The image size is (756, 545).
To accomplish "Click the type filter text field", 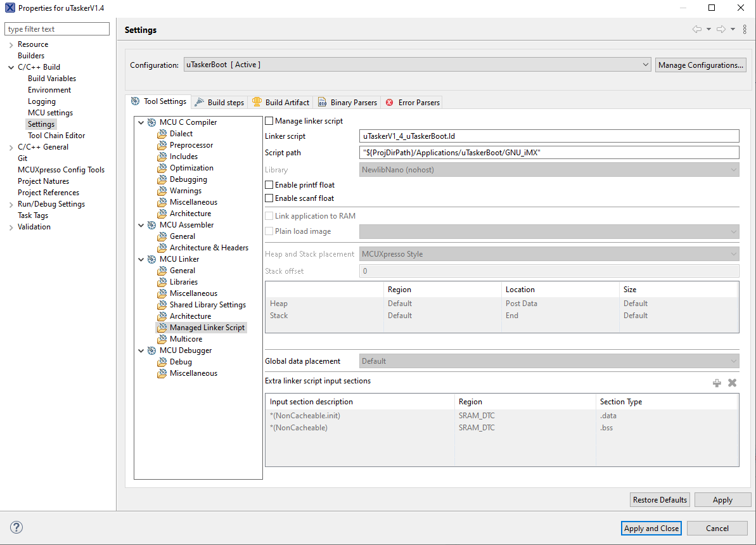I will point(57,29).
